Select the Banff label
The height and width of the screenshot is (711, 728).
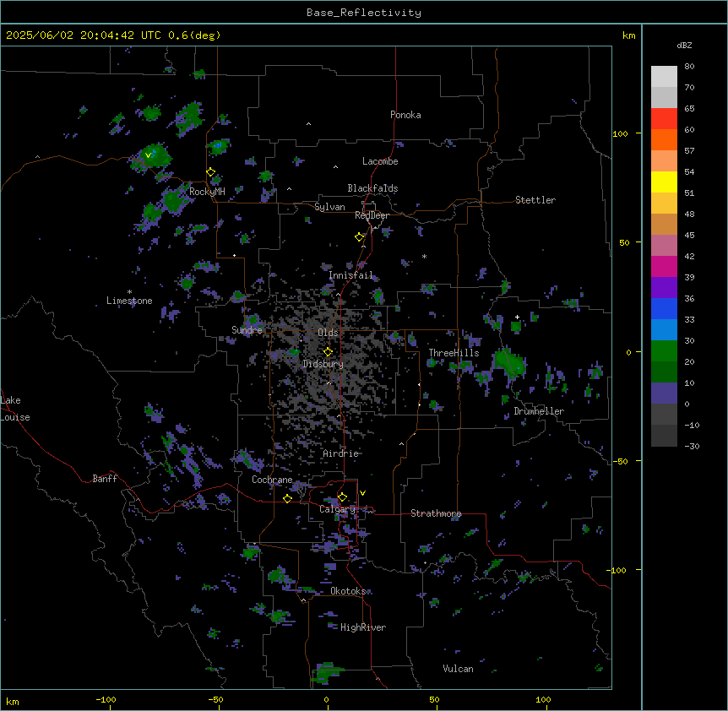tap(105, 479)
